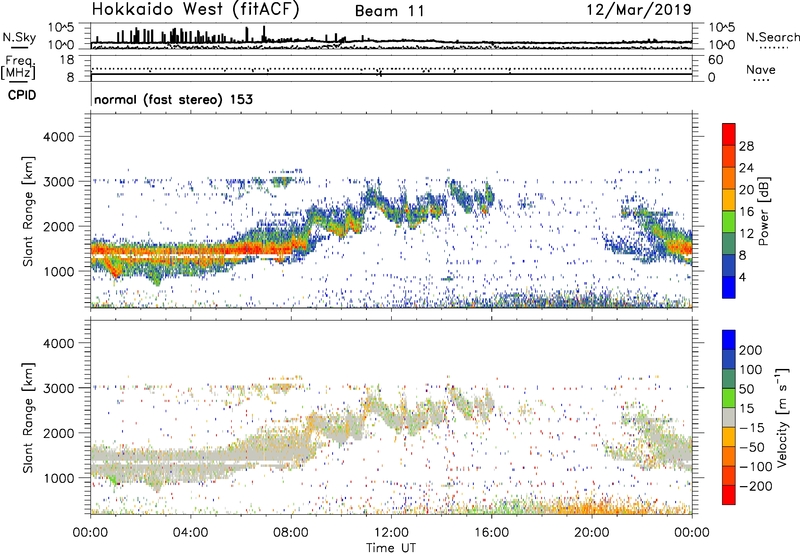Click the '16' tick on the power colorbar

(746, 212)
